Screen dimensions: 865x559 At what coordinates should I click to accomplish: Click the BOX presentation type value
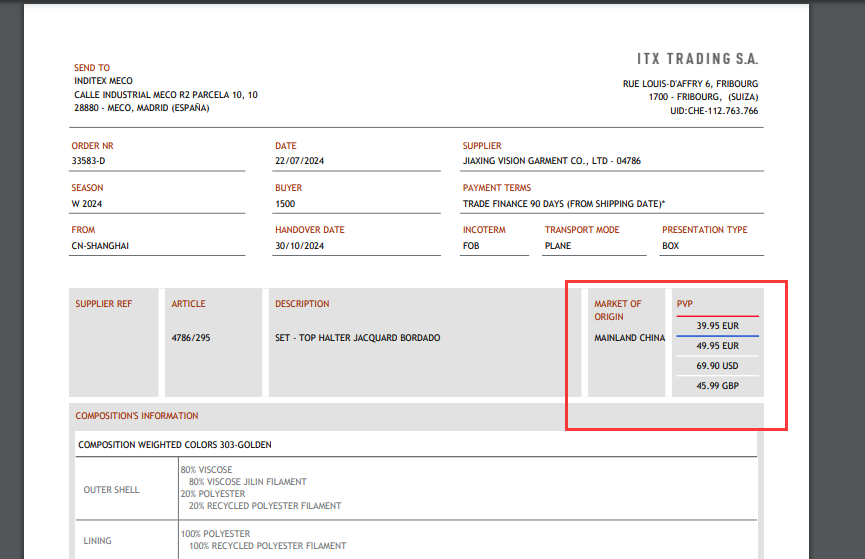[x=671, y=245]
